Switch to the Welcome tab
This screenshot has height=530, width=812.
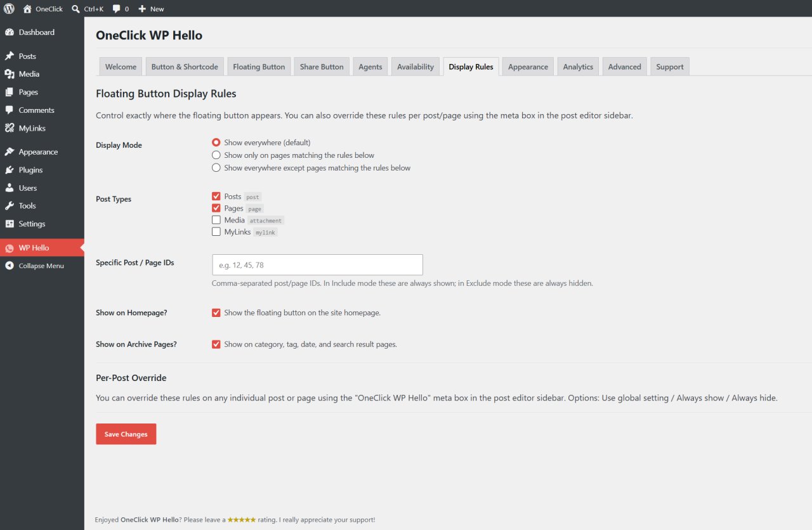point(121,67)
